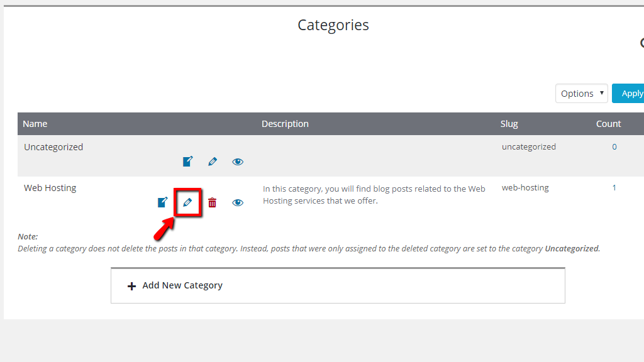The width and height of the screenshot is (644, 362).
Task: Open the Options dropdown
Action: click(582, 93)
